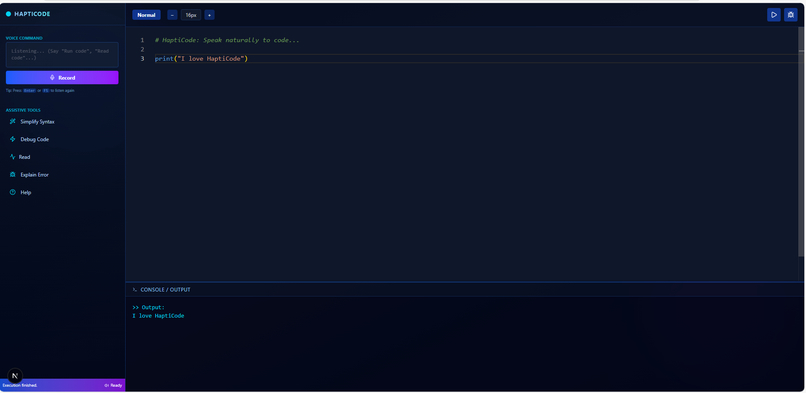Run the code with the play icon
This screenshot has height=393, width=806.
coord(774,15)
